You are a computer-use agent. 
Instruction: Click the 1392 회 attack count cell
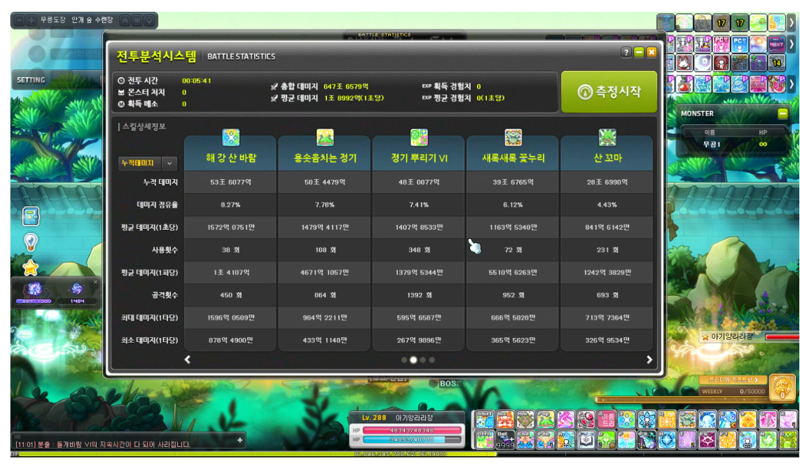[419, 295]
